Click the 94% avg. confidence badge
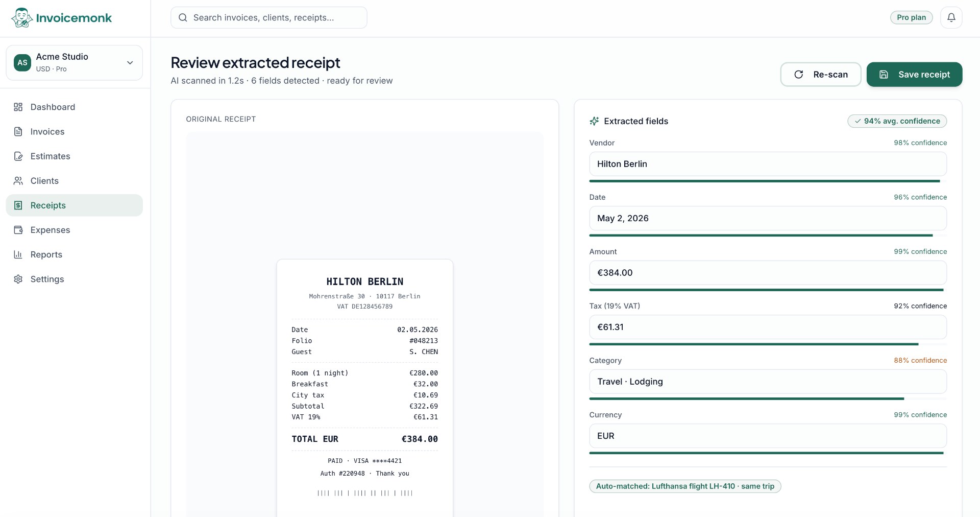The image size is (980, 517). click(897, 121)
